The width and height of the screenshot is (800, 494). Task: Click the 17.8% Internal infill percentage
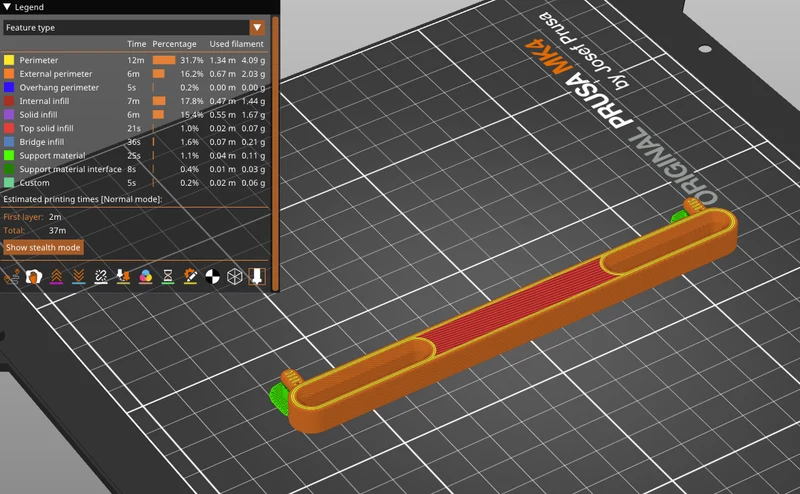[192, 101]
